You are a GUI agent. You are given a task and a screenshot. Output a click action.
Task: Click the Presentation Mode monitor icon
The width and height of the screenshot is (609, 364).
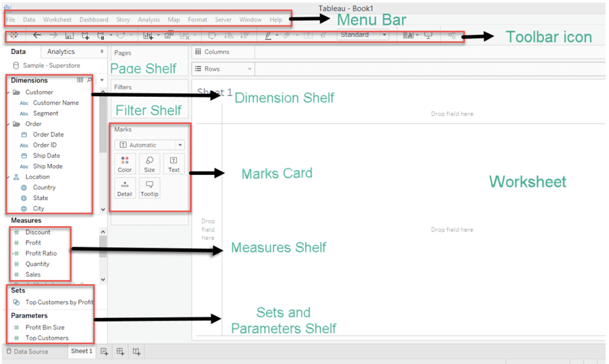click(x=428, y=35)
